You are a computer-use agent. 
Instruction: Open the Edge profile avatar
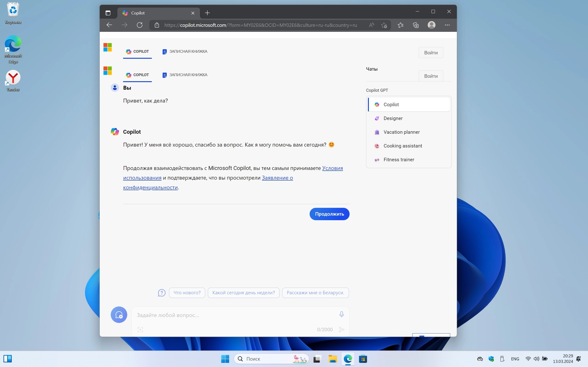pos(431,25)
